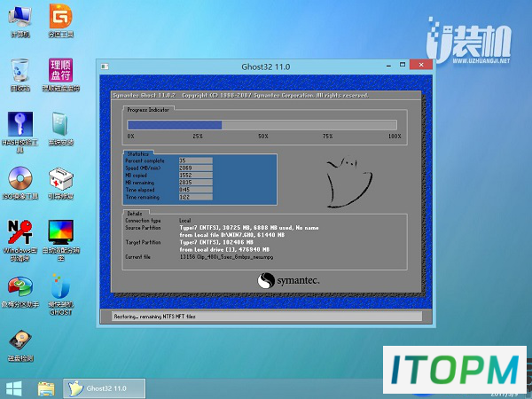Screen dimensions: 532x399
Task: Open the ISO disc tool icon
Action: (x=20, y=183)
